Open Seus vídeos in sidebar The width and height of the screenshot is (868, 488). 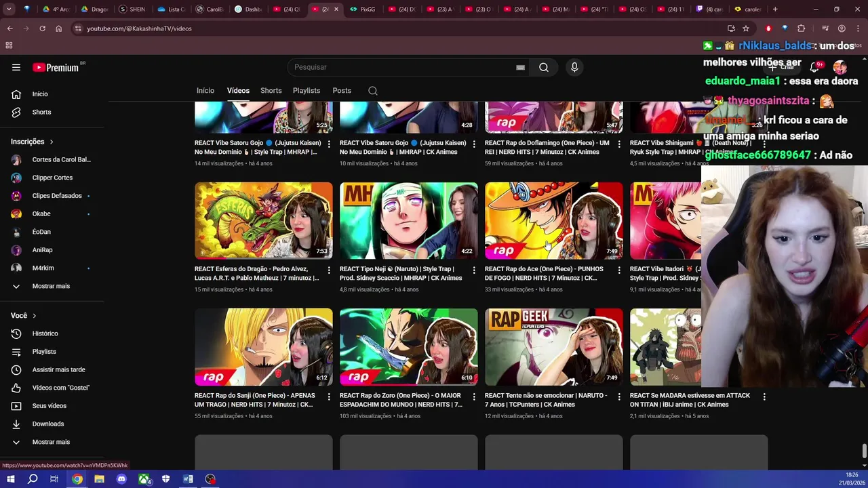51,406
